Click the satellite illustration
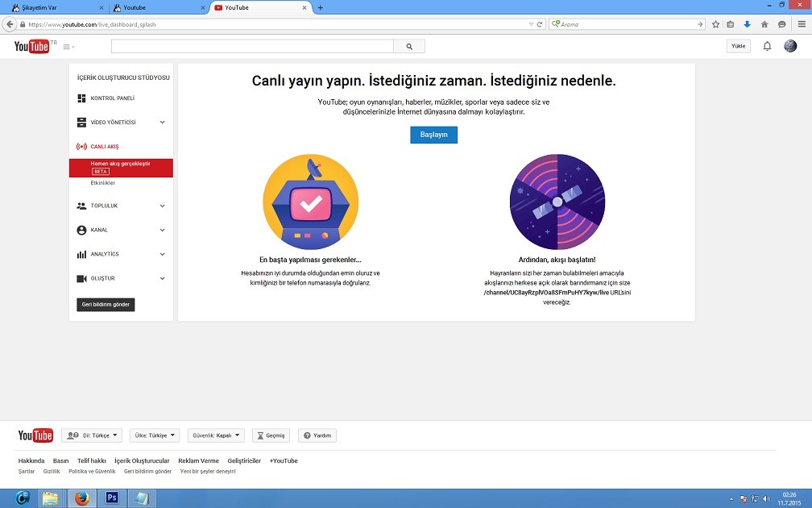812x508 pixels. (557, 202)
